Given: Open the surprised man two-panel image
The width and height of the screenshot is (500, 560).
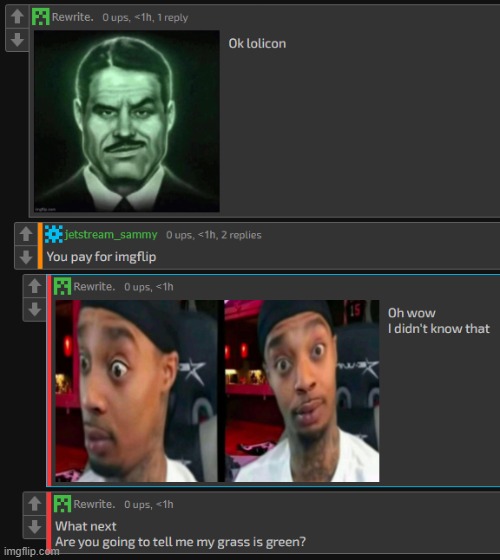Looking at the screenshot, I should (x=217, y=391).
